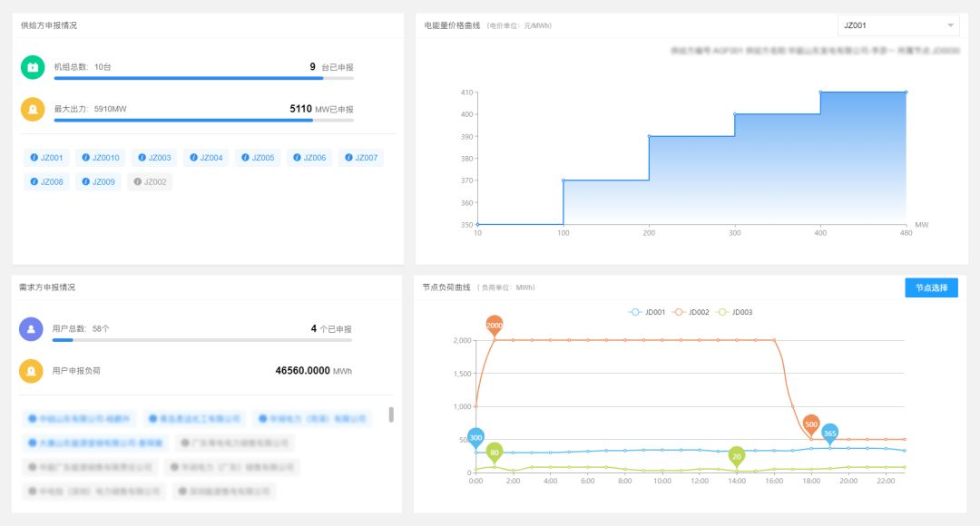Click the 节点选择 node selection button
Screen dimensions: 980x526
pos(931,287)
